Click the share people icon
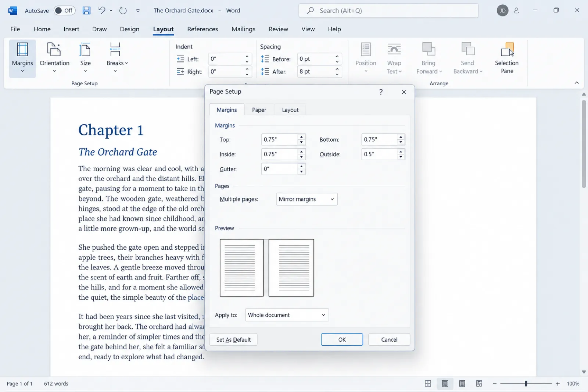Viewport: 588px width, 392px height. pyautogui.click(x=516, y=11)
